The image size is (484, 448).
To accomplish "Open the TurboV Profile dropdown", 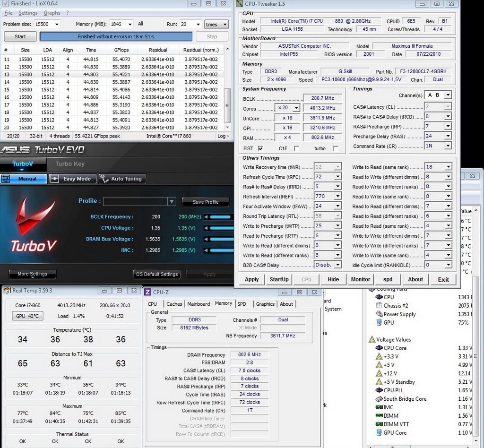I will coord(172,202).
